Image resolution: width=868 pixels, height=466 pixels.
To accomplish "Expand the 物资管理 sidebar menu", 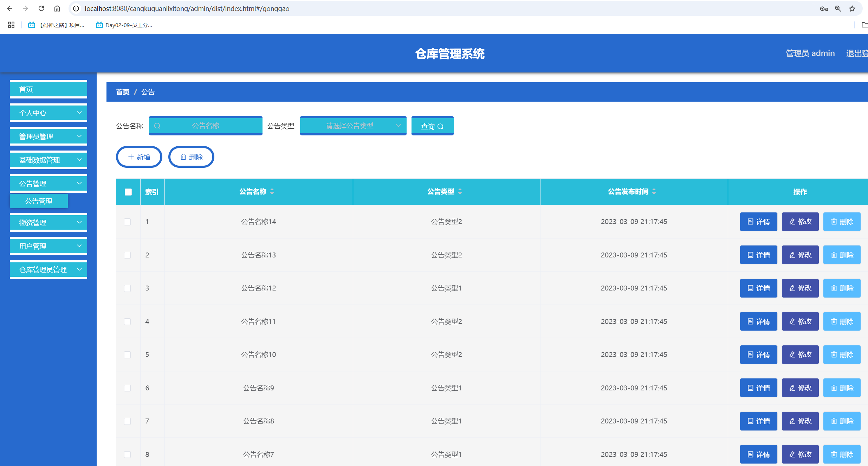I will 48,223.
